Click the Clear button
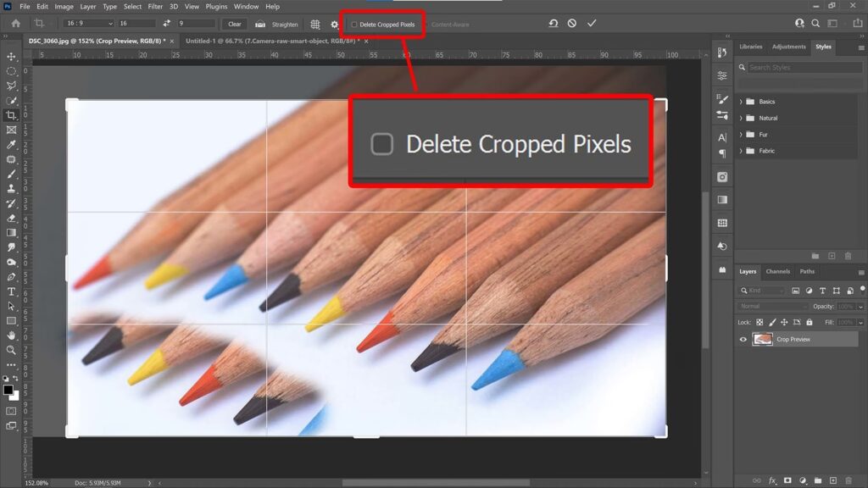Screen dimensions: 868x488 (235, 25)
